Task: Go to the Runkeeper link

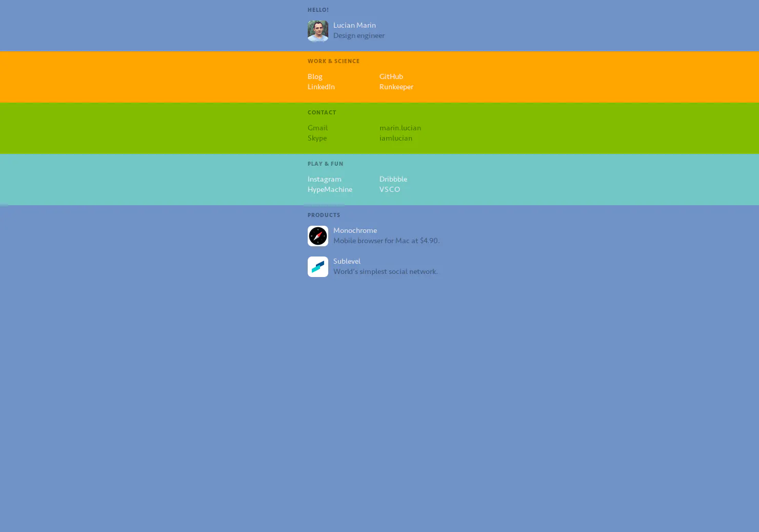Action: pos(396,87)
